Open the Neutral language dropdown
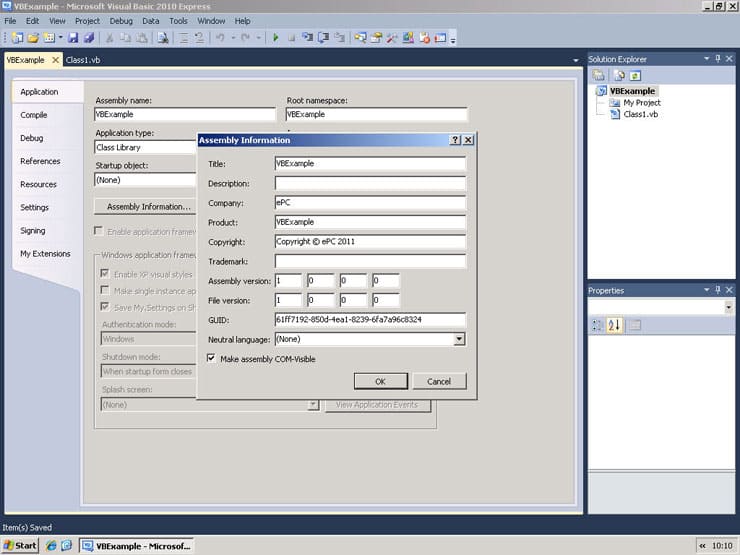The height and width of the screenshot is (555, 740). [459, 339]
